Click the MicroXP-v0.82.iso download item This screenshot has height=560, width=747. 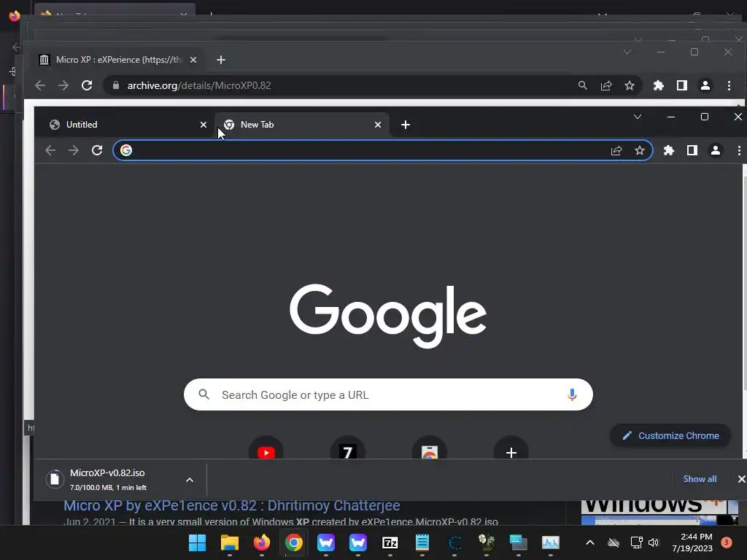tap(120, 480)
